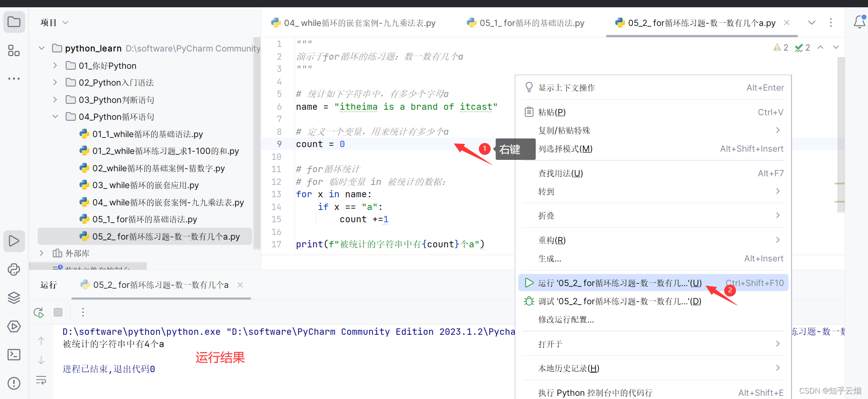Select 生成... in the context menu

point(653,258)
